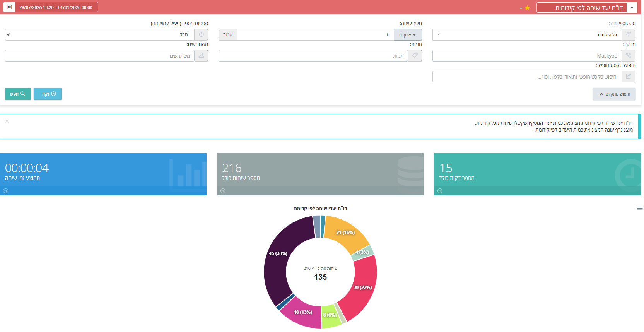Screen dimensions: 644x332
Task: Close the report description info banner
Action: point(7,121)
